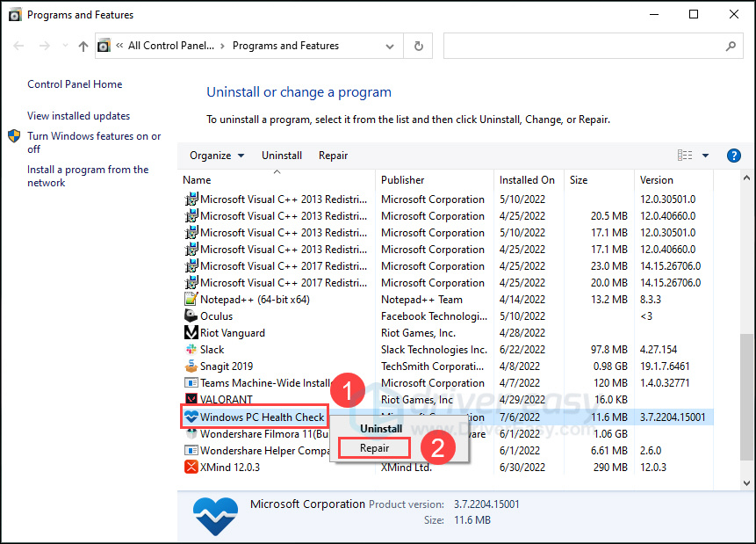Click the double chevron in address path
756x544 pixels.
119,46
